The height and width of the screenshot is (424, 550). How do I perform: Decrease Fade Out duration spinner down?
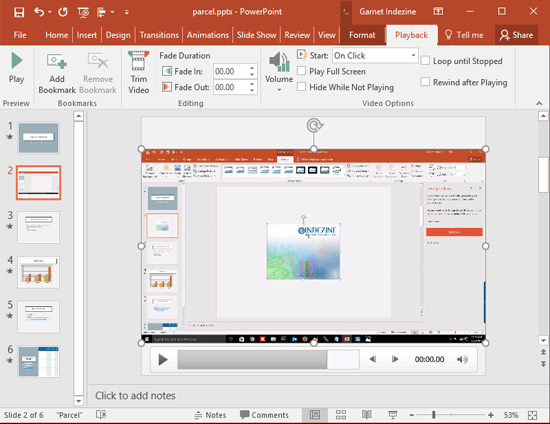tap(252, 90)
